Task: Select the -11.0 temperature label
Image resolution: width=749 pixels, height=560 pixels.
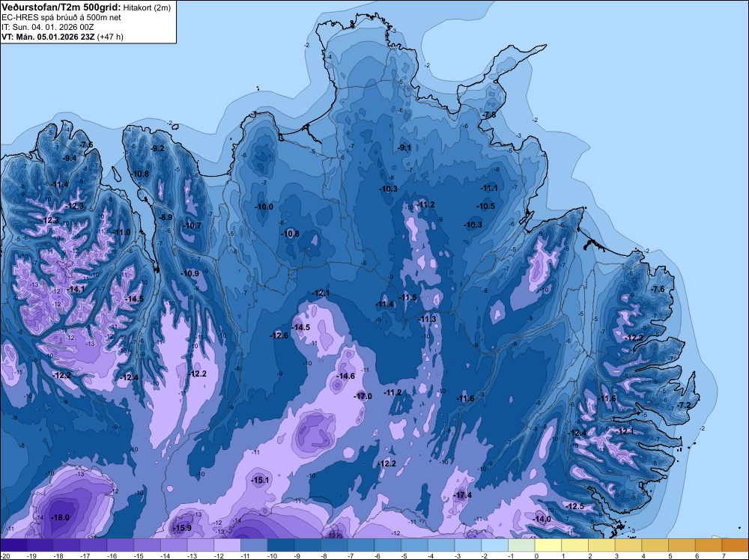Action: click(121, 233)
